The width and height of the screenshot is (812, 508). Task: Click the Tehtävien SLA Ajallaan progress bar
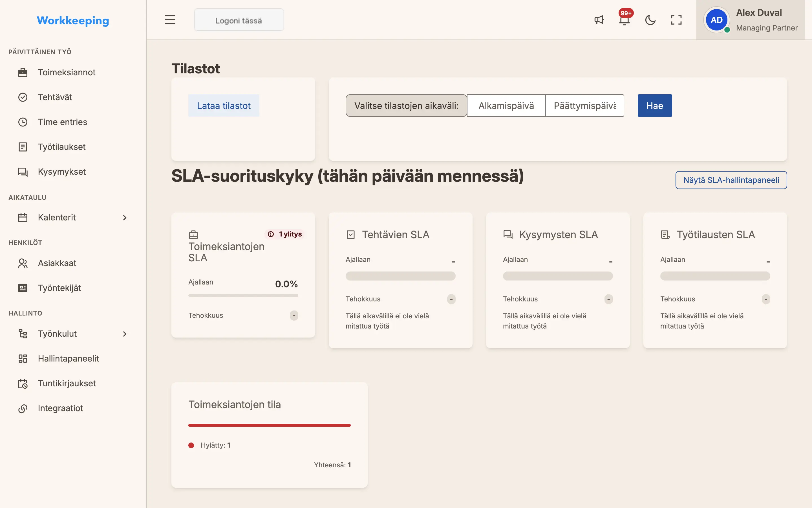(401, 276)
